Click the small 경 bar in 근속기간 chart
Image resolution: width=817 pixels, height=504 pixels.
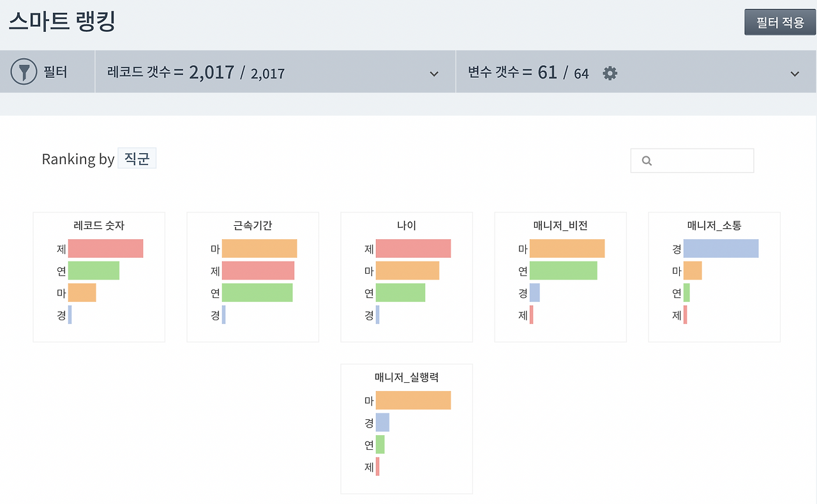click(x=224, y=315)
